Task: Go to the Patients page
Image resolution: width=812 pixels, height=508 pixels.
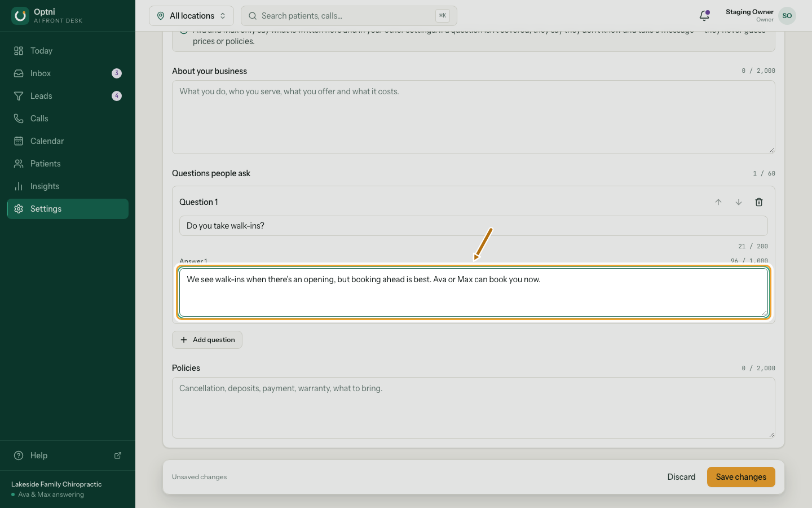Action: [x=68, y=164]
